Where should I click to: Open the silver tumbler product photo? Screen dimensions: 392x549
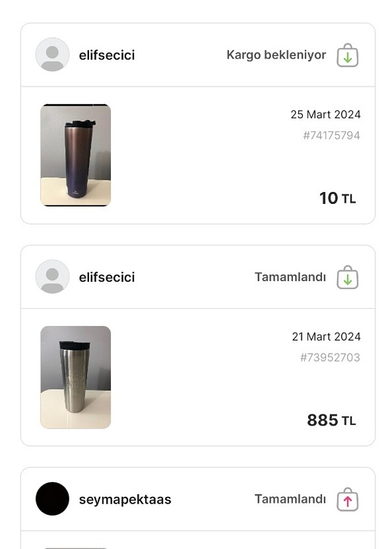[x=76, y=377]
